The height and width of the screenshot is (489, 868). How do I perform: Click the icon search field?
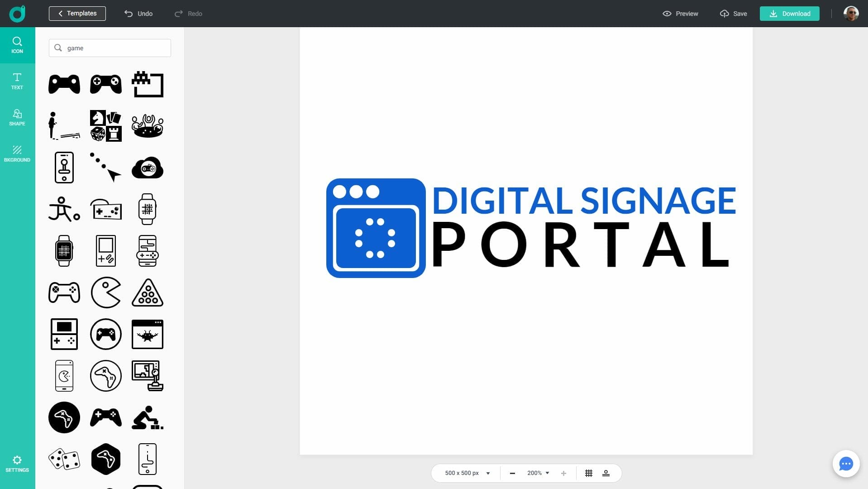point(110,48)
